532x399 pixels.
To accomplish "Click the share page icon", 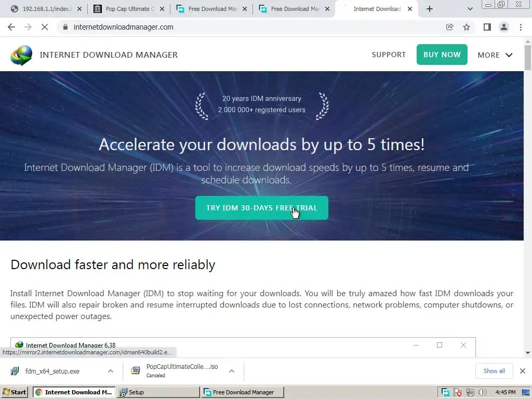I will pos(449,27).
